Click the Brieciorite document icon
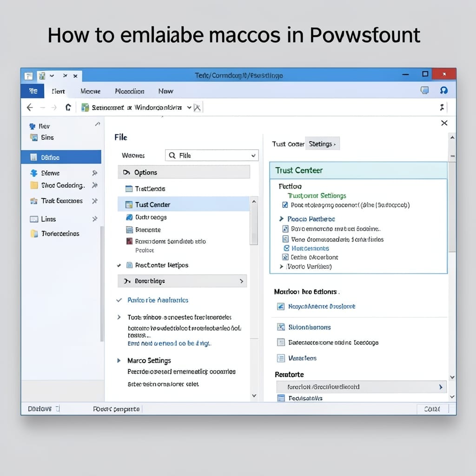This screenshot has width=476, height=476. (129, 230)
